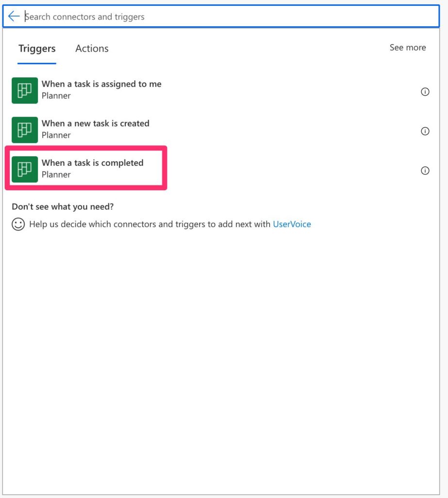Click the smiley face feedback icon
448x498 pixels.
[x=18, y=224]
